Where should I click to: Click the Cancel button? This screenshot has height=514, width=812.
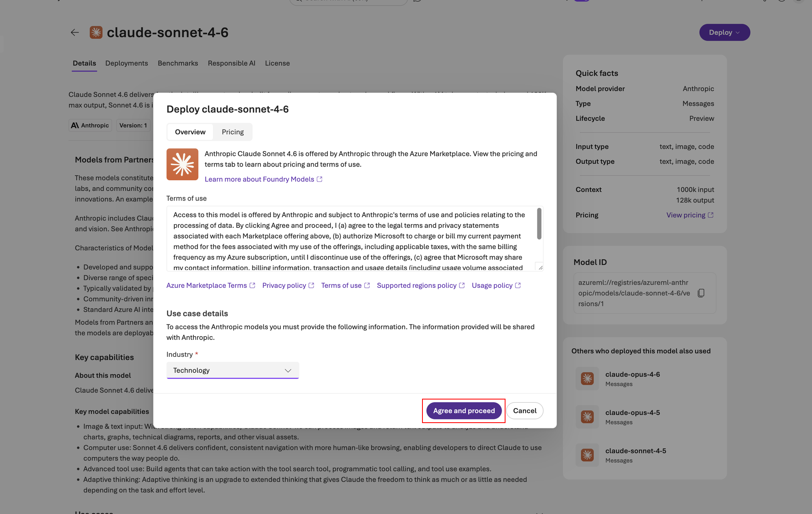tap(524, 410)
